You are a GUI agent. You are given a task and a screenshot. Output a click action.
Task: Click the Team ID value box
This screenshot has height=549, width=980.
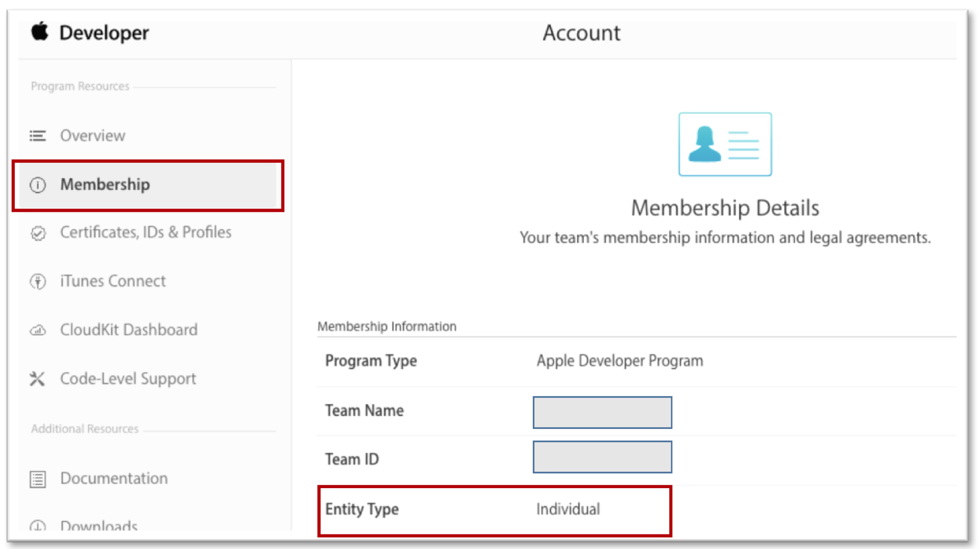[x=602, y=457]
